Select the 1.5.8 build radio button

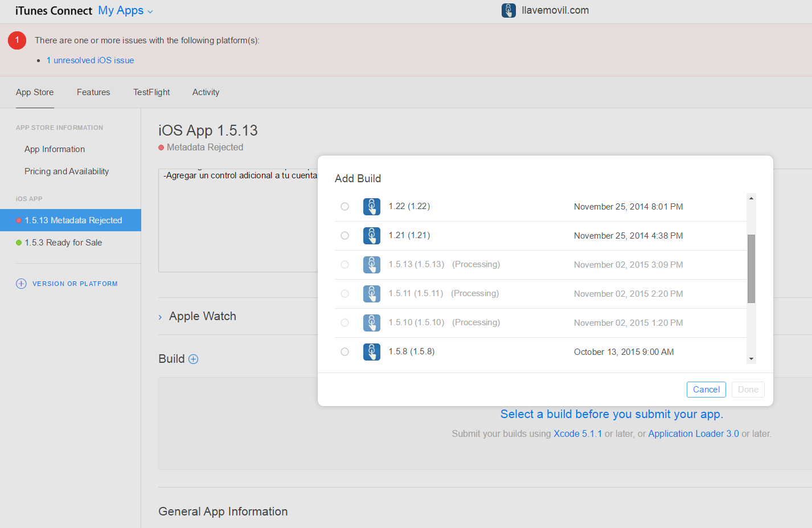coord(345,352)
